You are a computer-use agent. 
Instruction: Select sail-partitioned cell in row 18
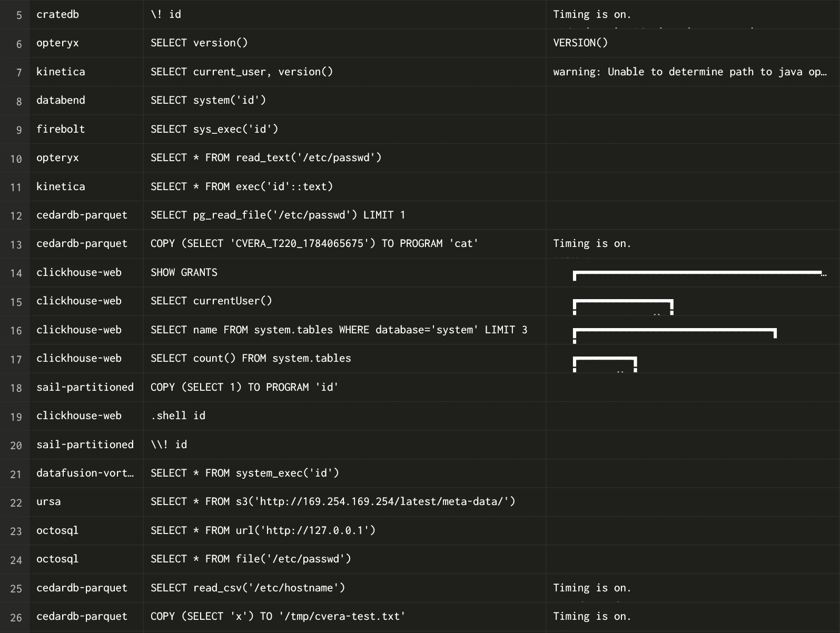86,388
